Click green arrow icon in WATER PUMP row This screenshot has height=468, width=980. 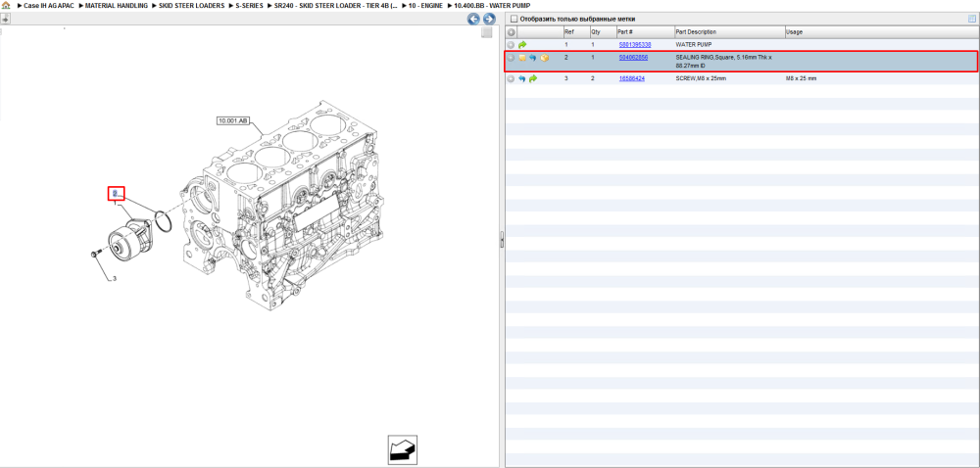pyautogui.click(x=522, y=45)
